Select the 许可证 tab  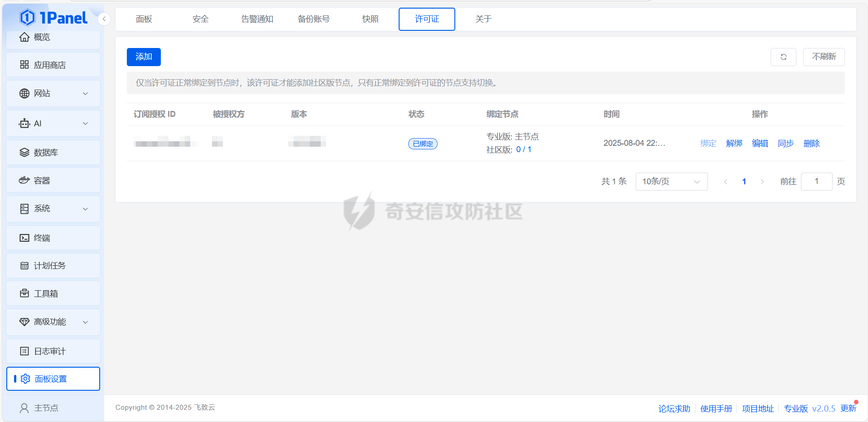coord(427,19)
